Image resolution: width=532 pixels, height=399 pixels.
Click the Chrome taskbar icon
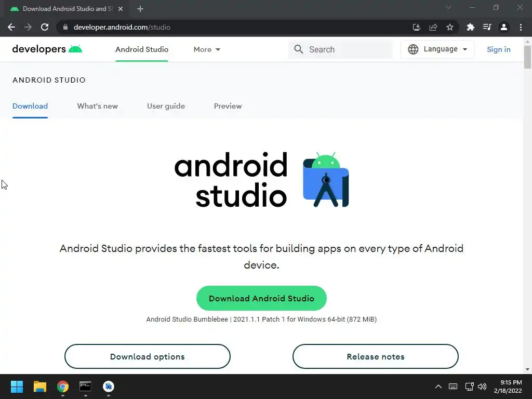point(63,387)
